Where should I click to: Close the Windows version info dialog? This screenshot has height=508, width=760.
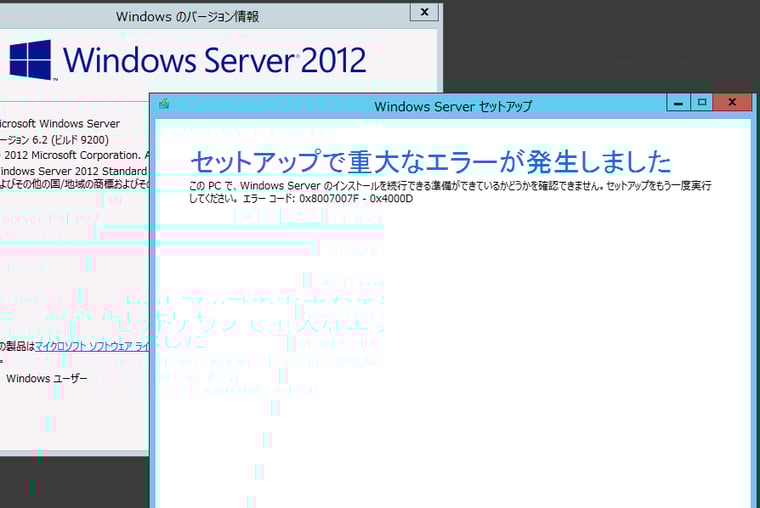[x=424, y=12]
